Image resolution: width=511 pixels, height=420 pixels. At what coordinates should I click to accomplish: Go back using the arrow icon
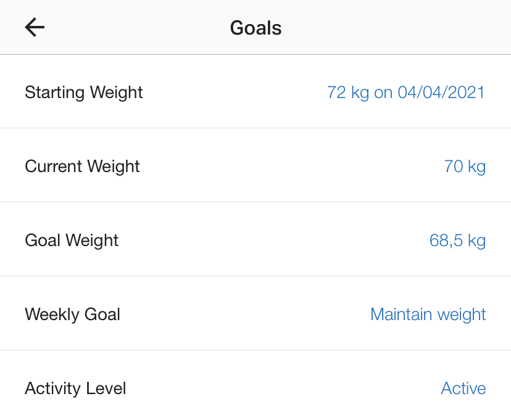point(35,27)
